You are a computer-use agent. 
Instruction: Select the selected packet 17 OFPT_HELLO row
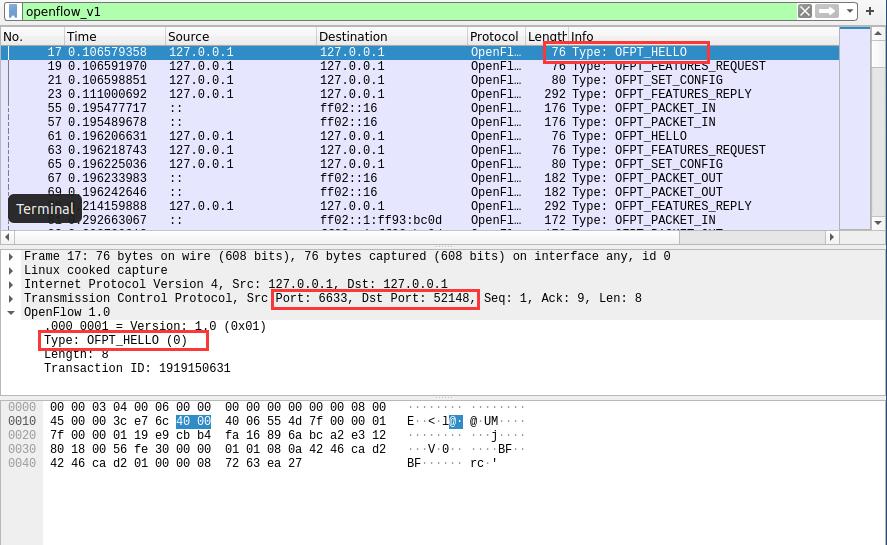(x=420, y=52)
